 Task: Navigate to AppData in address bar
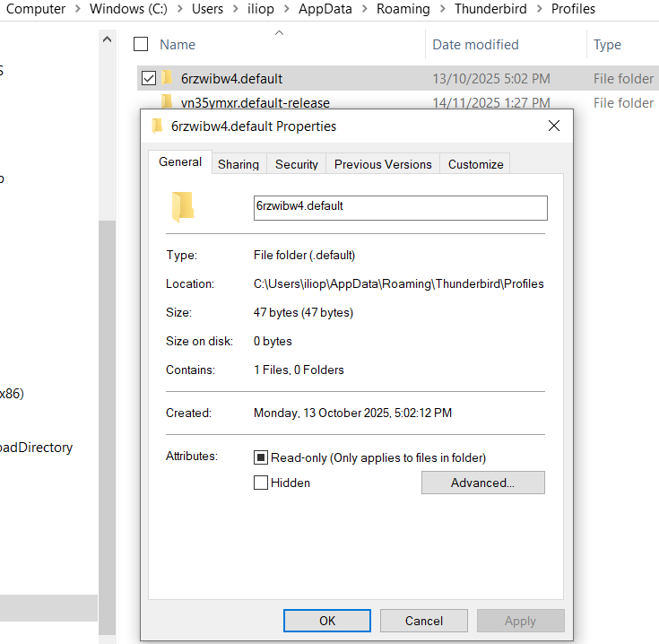[x=325, y=9]
